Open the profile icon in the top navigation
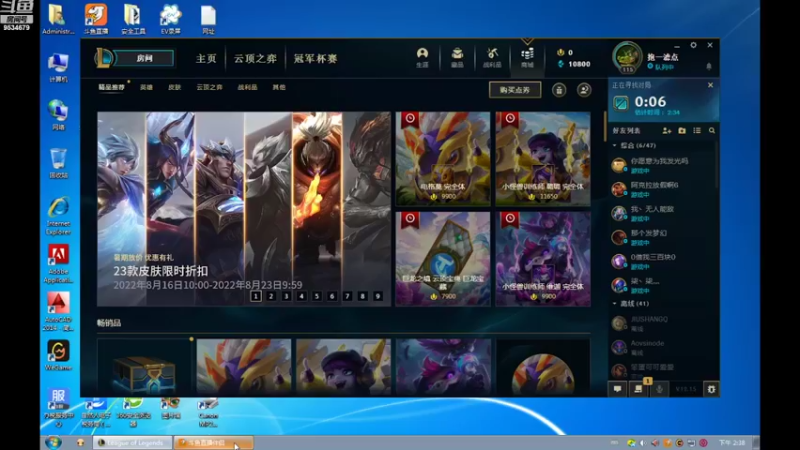The width and height of the screenshot is (800, 450). pyautogui.click(x=422, y=57)
